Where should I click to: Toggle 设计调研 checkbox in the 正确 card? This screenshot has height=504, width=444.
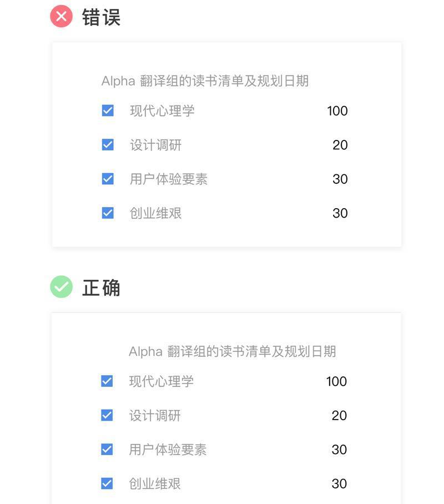[107, 415]
